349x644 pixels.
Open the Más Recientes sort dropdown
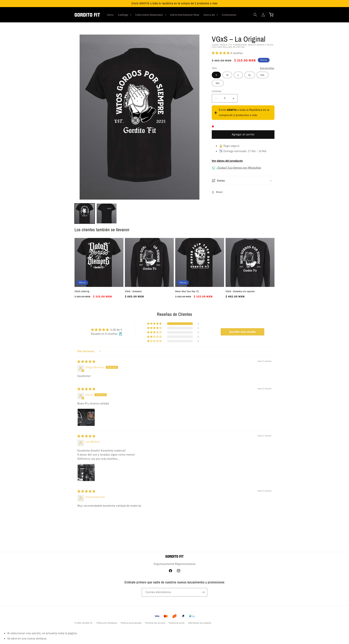pos(89,351)
